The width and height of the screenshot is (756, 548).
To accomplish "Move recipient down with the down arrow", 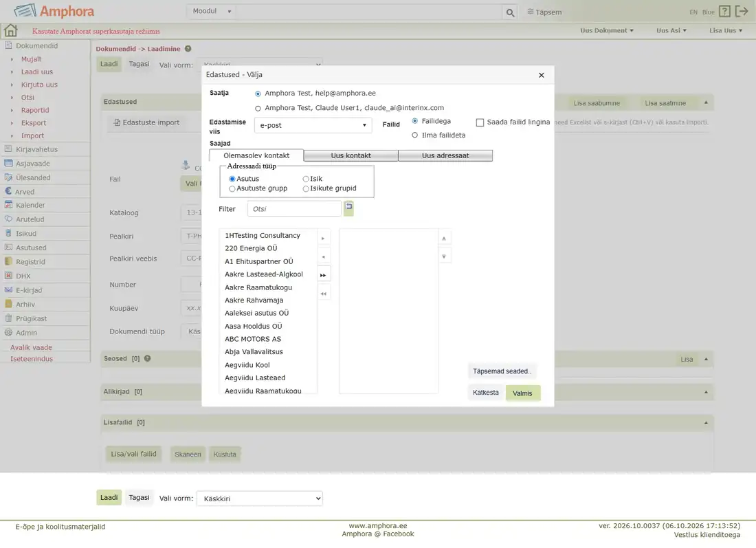I will point(444,256).
